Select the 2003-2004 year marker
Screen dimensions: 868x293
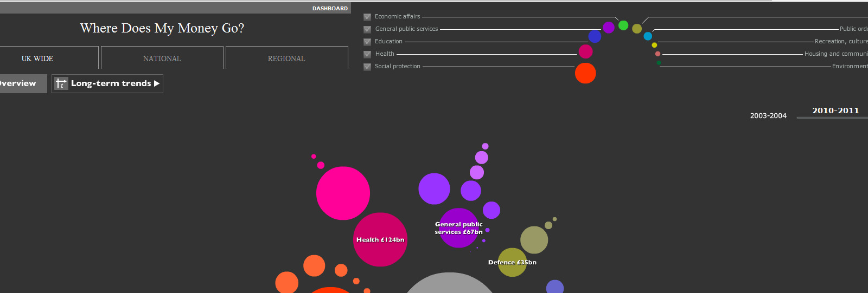768,115
